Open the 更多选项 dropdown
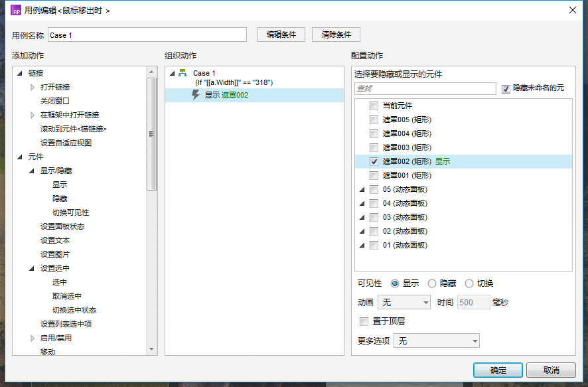The width and height of the screenshot is (588, 387). pyautogui.click(x=437, y=341)
